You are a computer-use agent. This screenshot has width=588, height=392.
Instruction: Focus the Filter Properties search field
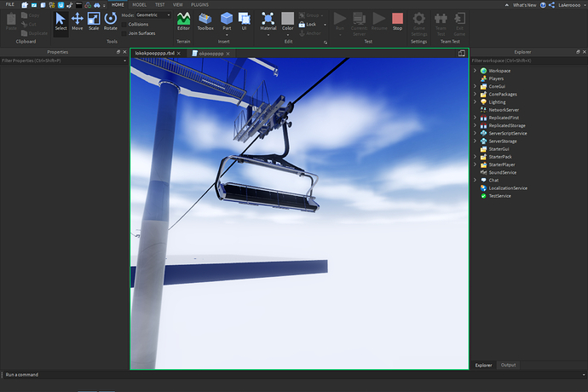pos(62,61)
